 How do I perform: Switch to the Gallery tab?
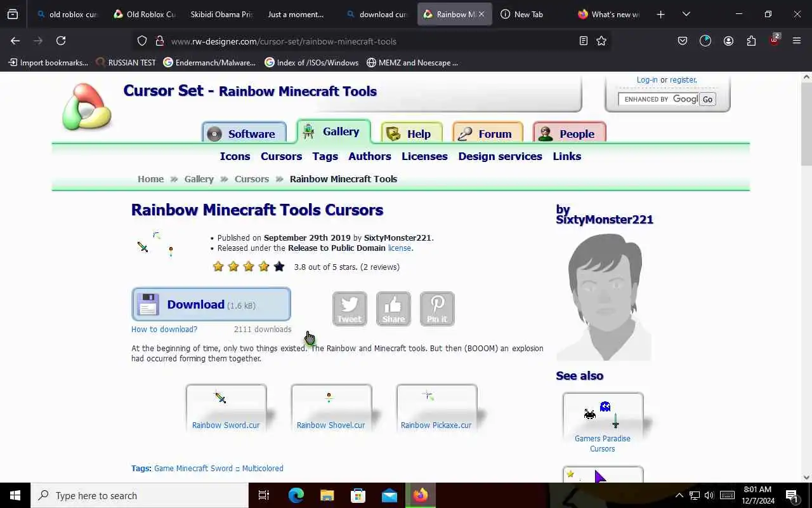(334, 131)
